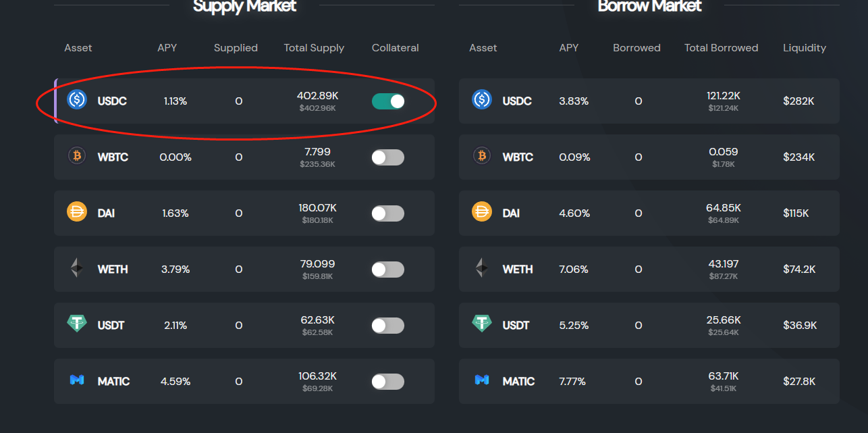Screen dimensions: 868x433
Task: Click the MATIC icon in Supply Market
Action: [77, 380]
